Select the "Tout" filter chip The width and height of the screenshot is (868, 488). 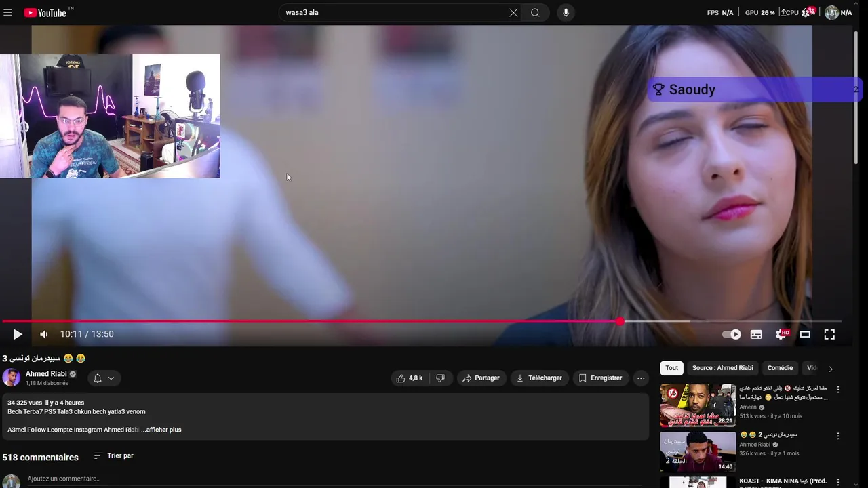(x=671, y=368)
